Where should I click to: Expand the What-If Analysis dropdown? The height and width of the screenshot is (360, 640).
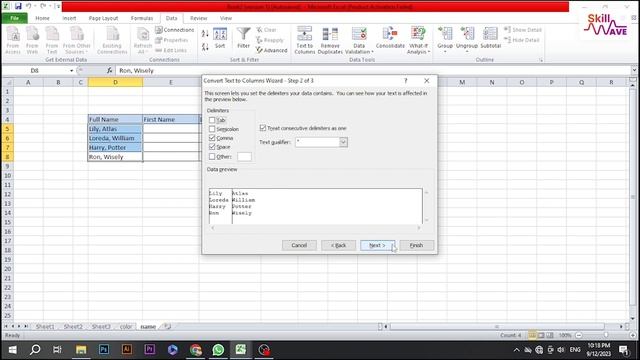click(x=429, y=52)
